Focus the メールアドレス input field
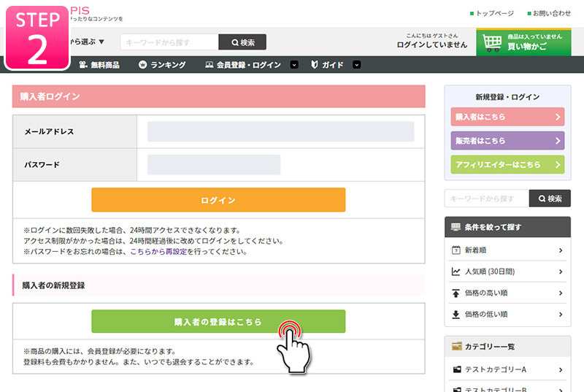 coord(280,131)
